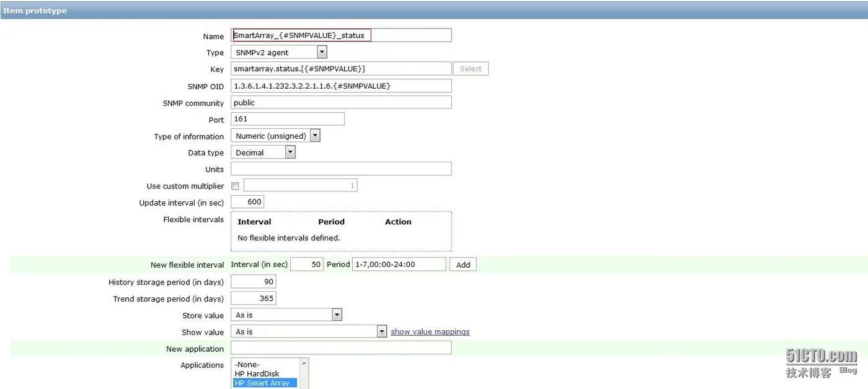Screen dimensions: 868x389
Task: Open the Show value dropdown
Action: coord(309,332)
